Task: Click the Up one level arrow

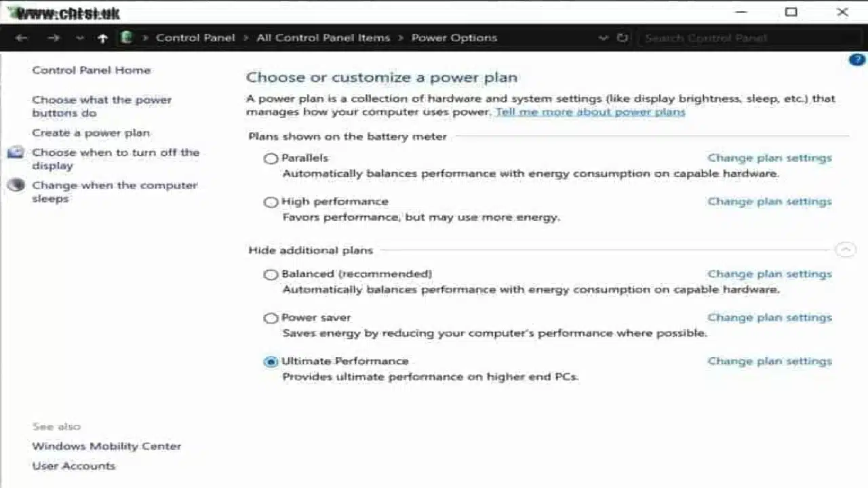Action: click(102, 38)
